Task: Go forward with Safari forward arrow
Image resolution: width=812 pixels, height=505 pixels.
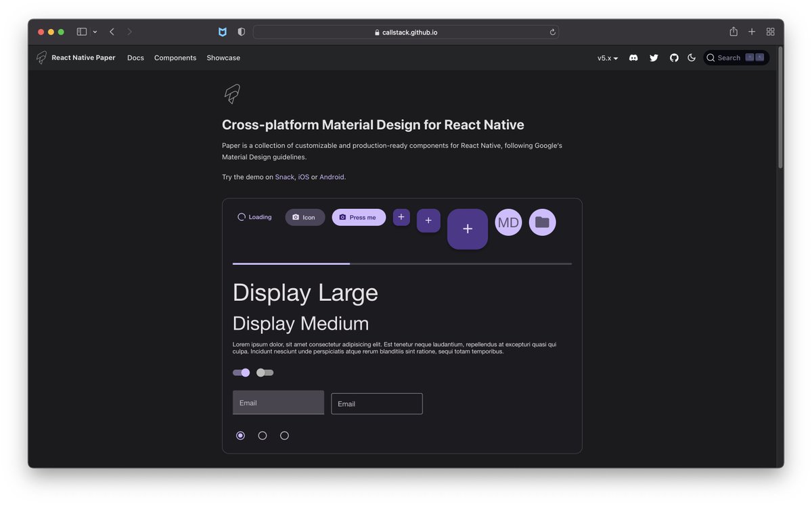Action: tap(129, 32)
